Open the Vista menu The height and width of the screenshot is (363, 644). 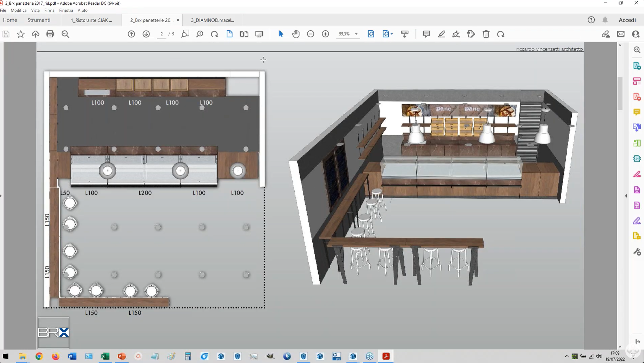pos(35,10)
